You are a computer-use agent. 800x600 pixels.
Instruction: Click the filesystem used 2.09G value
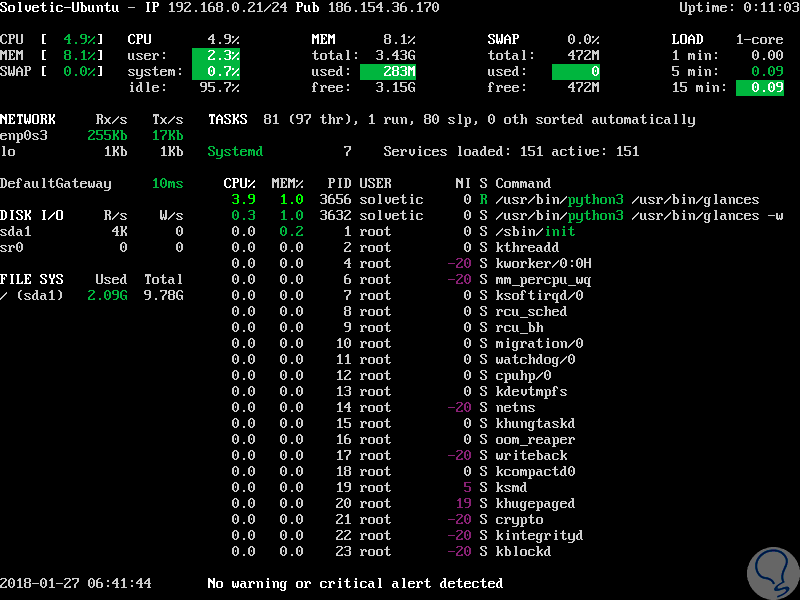(x=107, y=295)
